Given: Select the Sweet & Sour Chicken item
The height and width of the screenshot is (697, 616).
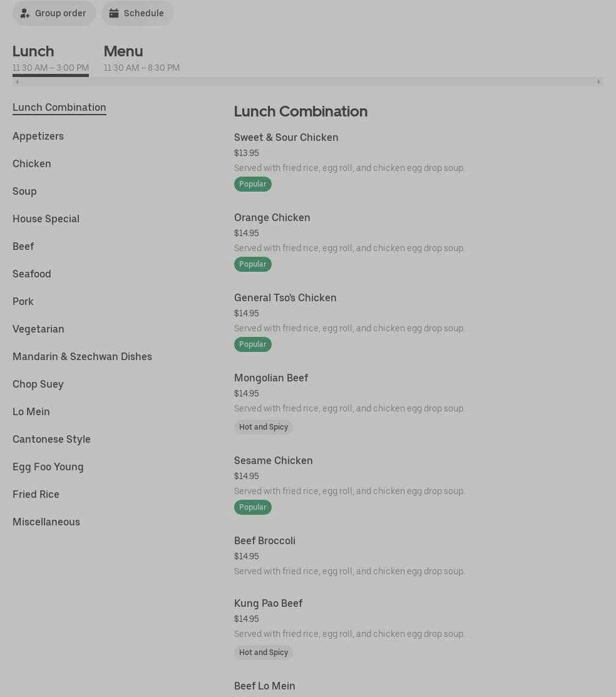Looking at the screenshot, I should pos(286,137).
